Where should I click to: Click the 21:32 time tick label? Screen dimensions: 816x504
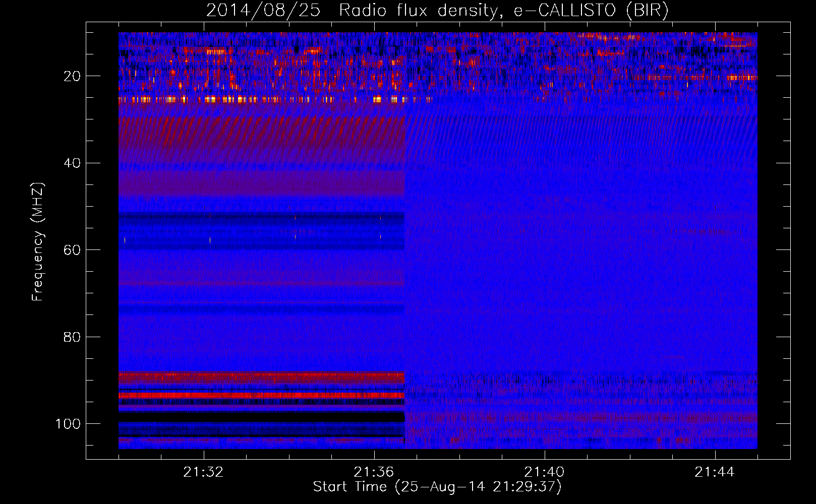[203, 472]
